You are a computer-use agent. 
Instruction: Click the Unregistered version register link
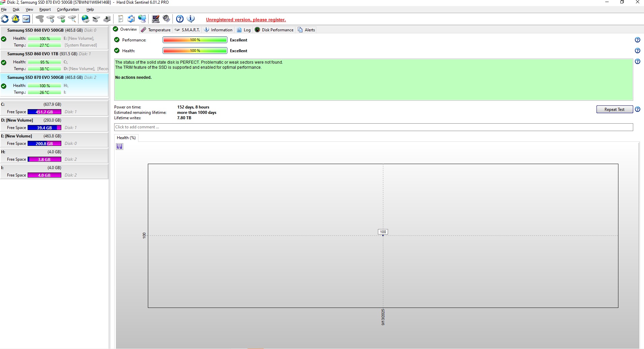coord(246,20)
